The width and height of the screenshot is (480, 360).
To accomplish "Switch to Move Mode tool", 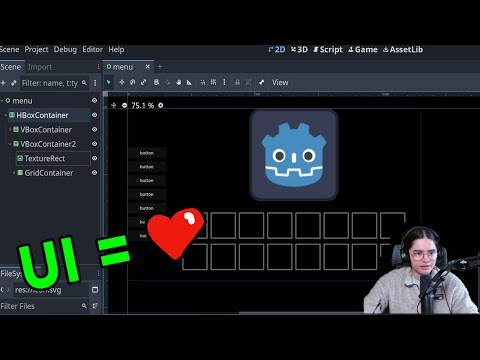I will (x=122, y=82).
